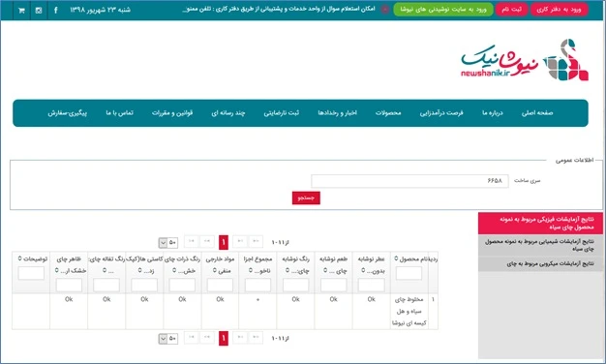This screenshot has width=606, height=364.
Task: Open the Instagram icon in top bar
Action: [x=39, y=11]
